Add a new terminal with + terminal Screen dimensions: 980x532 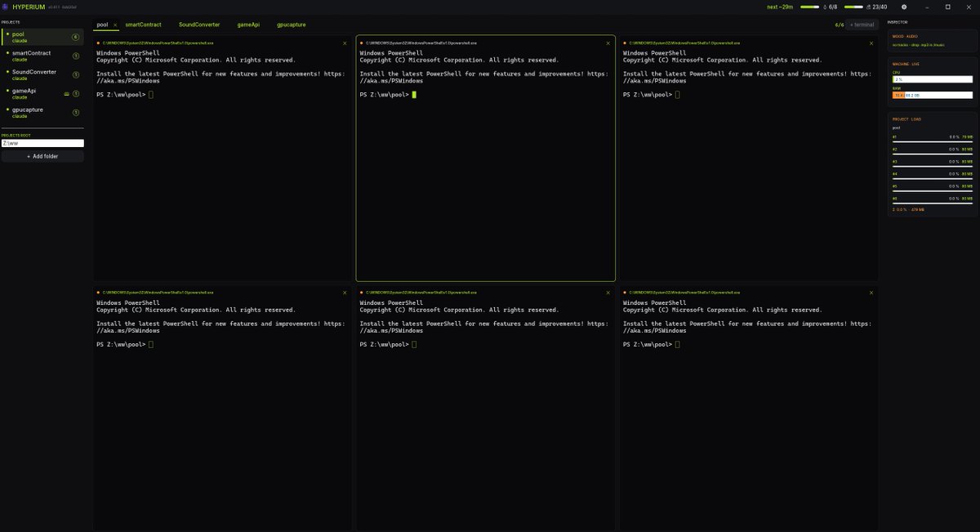862,25
